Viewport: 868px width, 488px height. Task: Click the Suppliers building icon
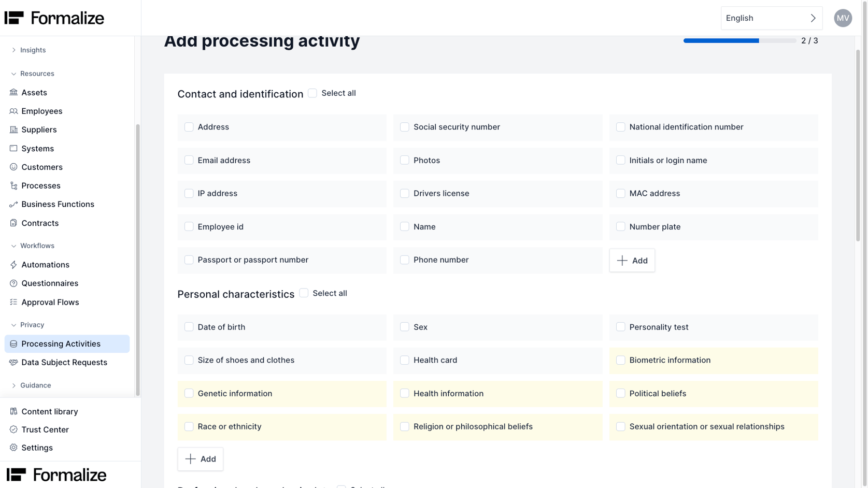(13, 130)
